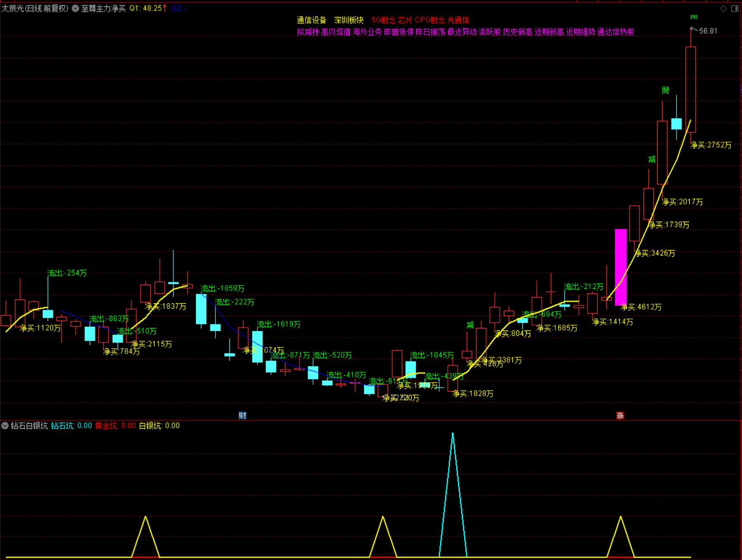Click the green 减 signal above 净买:428万

pos(470,326)
